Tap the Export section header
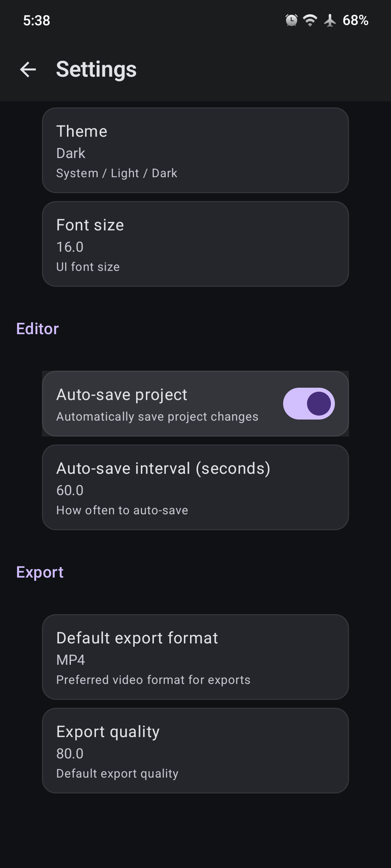Viewport: 391px width, 868px height. pos(40,572)
